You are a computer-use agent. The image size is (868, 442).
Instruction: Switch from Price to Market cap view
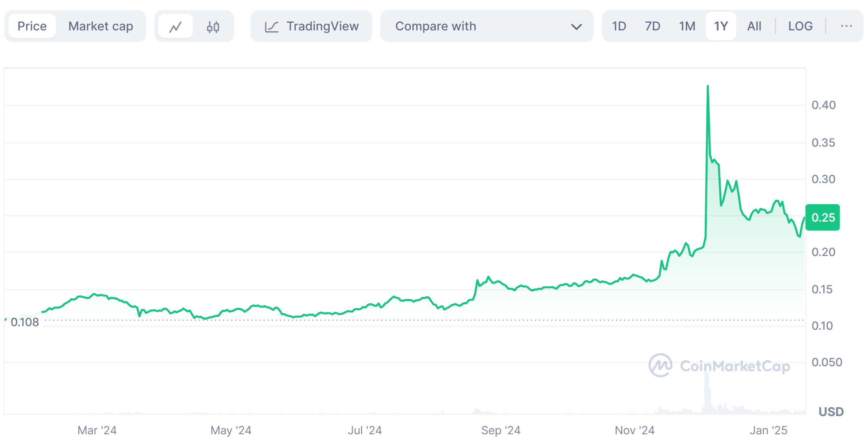tap(100, 26)
